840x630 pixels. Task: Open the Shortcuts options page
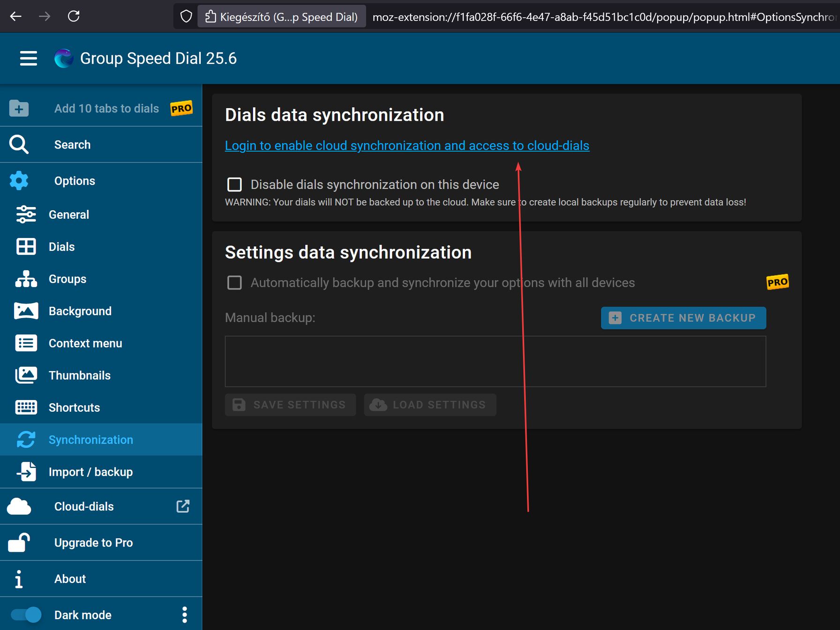click(101, 408)
